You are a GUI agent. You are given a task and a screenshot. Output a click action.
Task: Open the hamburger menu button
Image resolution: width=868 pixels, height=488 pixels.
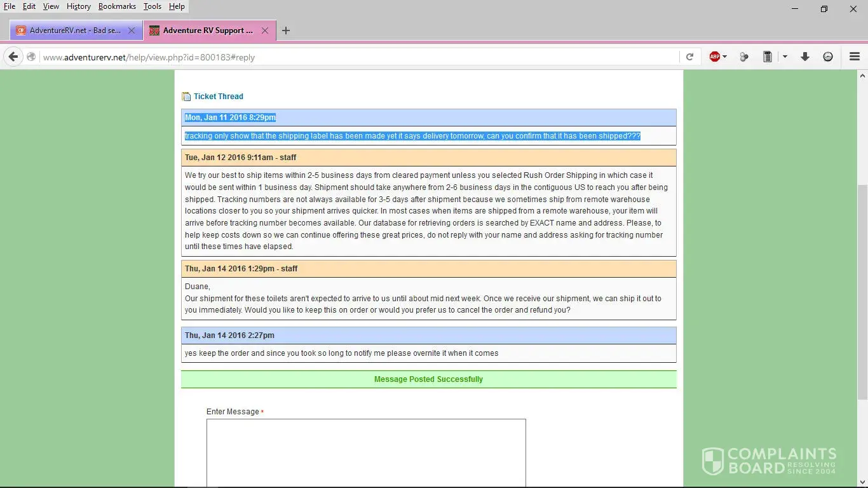click(x=855, y=57)
